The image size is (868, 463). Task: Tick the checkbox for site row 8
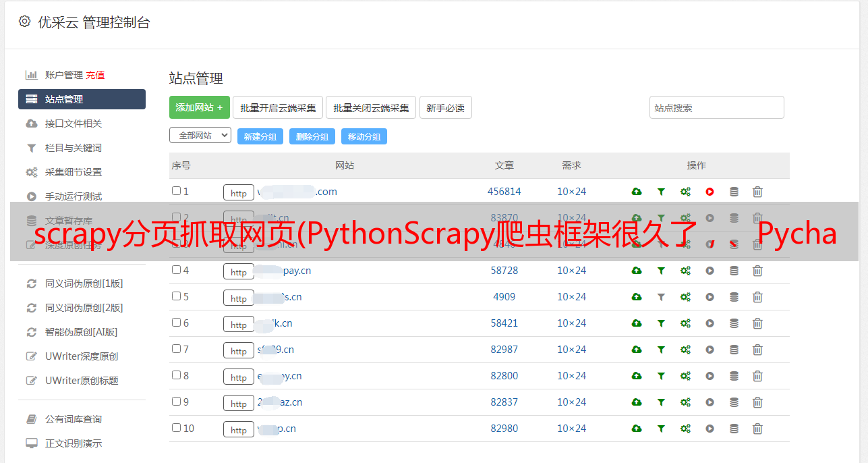pos(176,375)
